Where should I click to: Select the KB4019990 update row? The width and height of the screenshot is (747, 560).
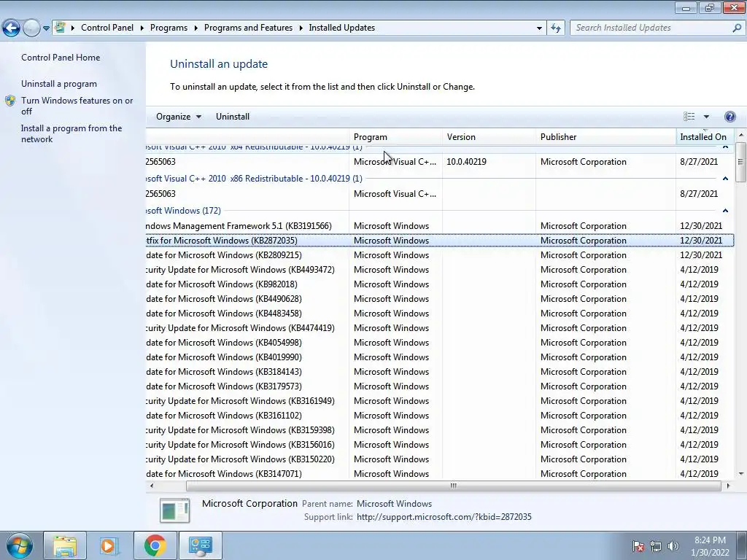click(x=440, y=357)
